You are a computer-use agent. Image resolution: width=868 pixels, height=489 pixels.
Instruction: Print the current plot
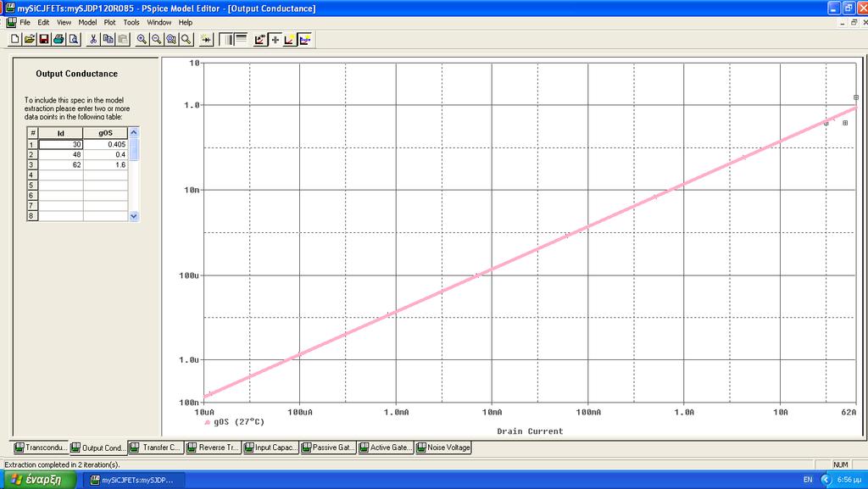coord(58,39)
